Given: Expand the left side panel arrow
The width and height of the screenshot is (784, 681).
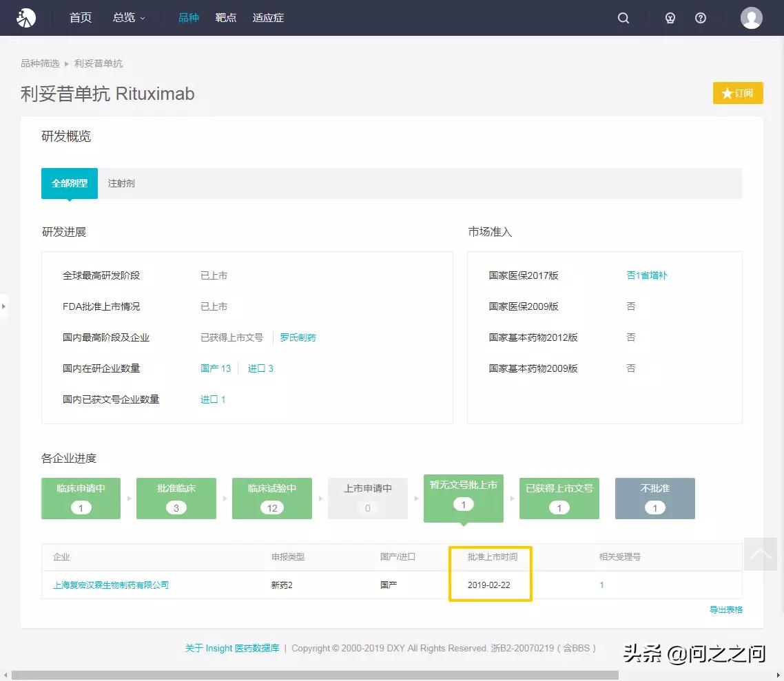Looking at the screenshot, I should pyautogui.click(x=3, y=306).
